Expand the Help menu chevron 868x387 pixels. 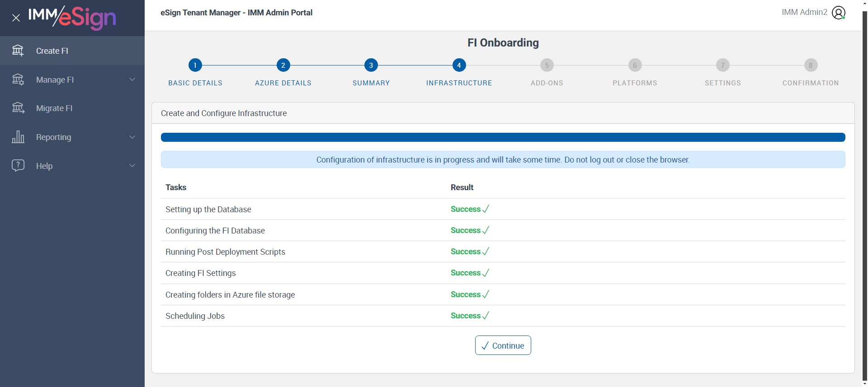click(x=132, y=165)
